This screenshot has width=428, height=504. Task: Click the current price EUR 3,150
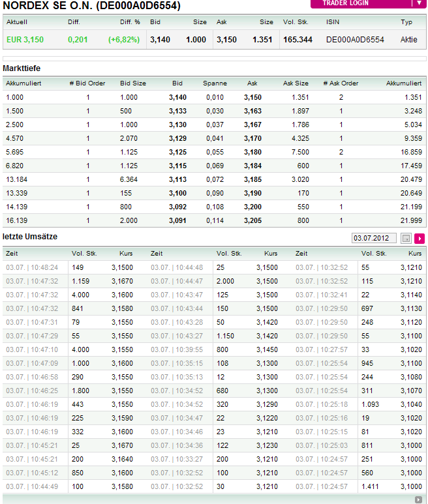[x=25, y=40]
